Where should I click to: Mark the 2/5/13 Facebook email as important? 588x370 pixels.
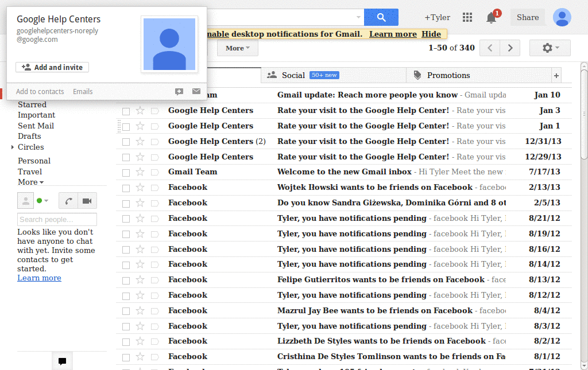tap(154, 203)
